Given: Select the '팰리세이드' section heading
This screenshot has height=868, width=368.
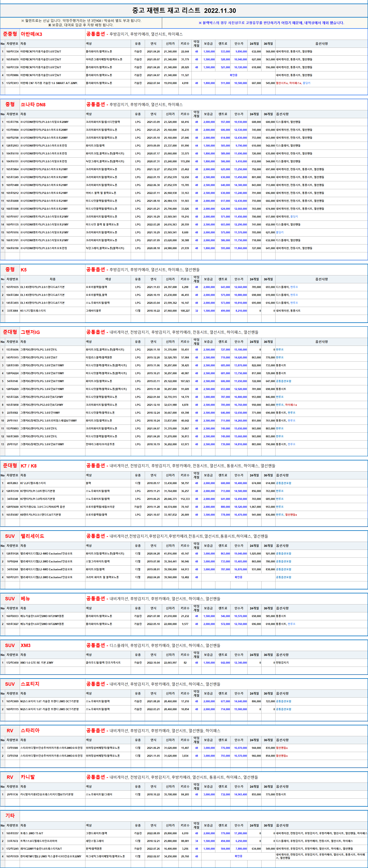Looking at the screenshot, I should [32, 536].
